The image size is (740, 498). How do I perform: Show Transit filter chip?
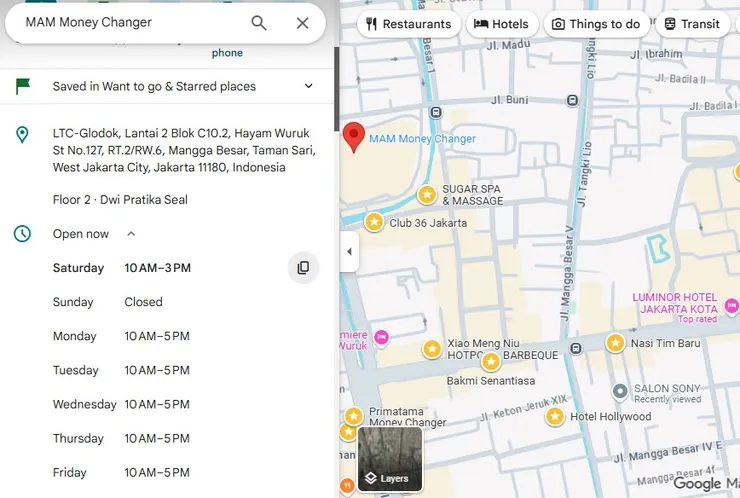(692, 24)
